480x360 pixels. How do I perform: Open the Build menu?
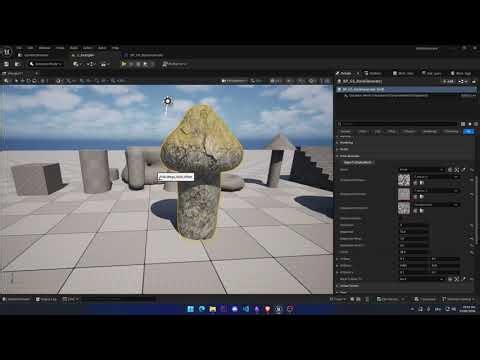coord(74,48)
